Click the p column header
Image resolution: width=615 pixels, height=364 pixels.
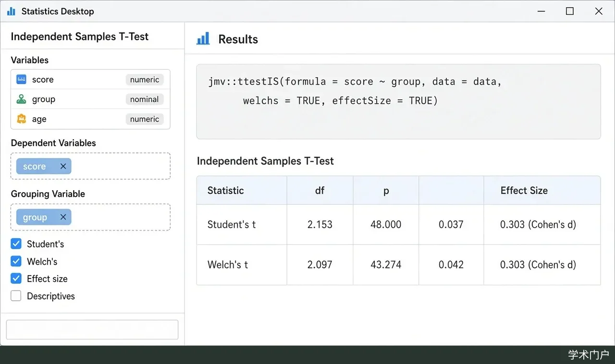[x=386, y=190]
